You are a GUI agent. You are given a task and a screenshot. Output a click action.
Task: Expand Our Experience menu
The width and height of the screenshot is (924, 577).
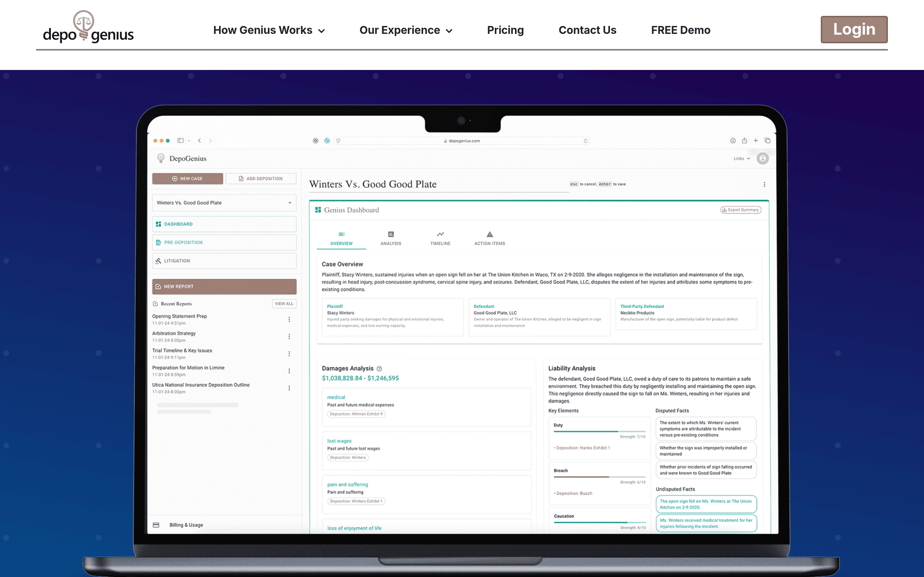[405, 30]
